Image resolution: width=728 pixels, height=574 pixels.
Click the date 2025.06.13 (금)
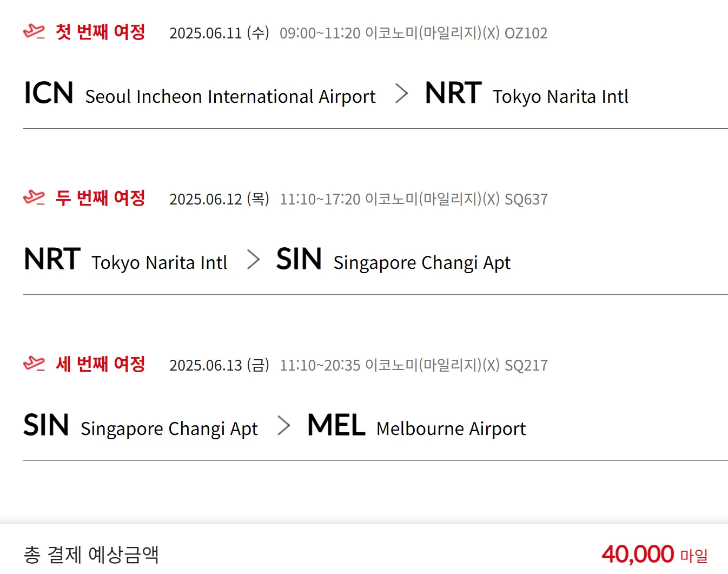click(219, 365)
